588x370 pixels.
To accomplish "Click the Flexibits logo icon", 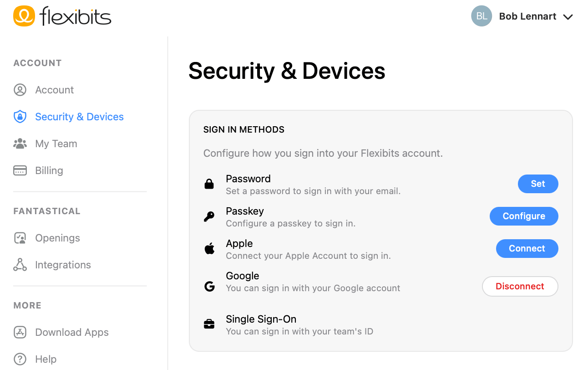I will point(24,16).
